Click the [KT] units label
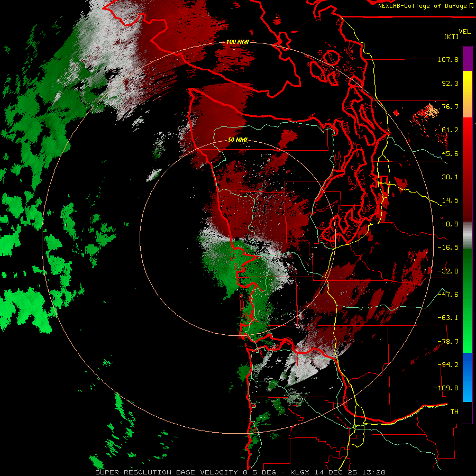This screenshot has width=476, height=476. click(x=452, y=36)
